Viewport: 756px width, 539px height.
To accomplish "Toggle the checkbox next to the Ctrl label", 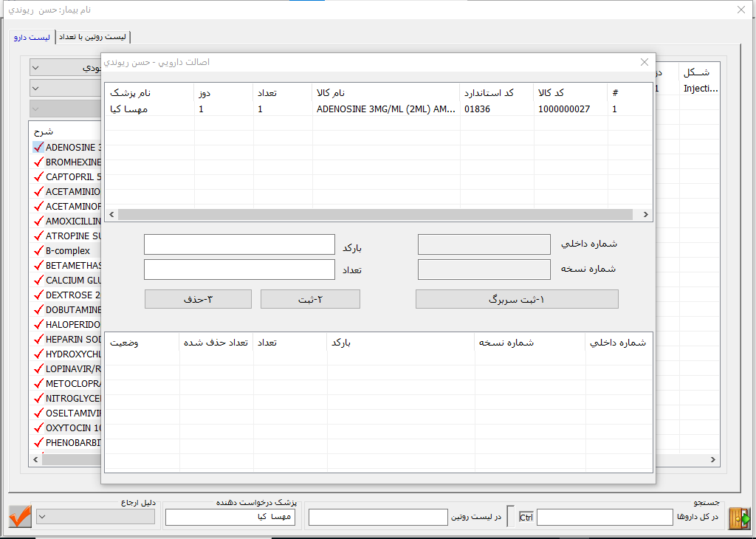I will click(x=512, y=517).
